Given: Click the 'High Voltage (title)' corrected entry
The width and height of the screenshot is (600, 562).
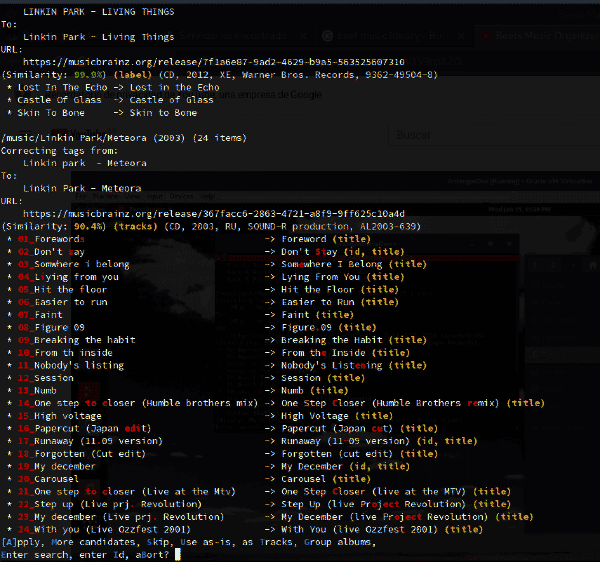Looking at the screenshot, I should tap(337, 415).
